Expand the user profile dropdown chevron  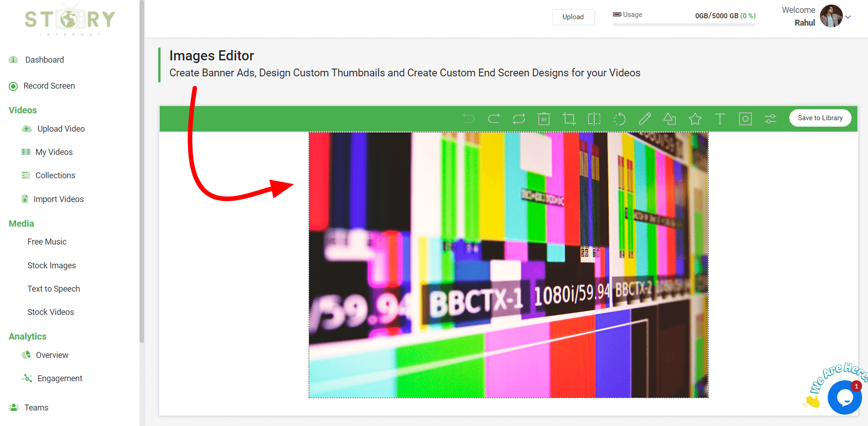click(848, 17)
